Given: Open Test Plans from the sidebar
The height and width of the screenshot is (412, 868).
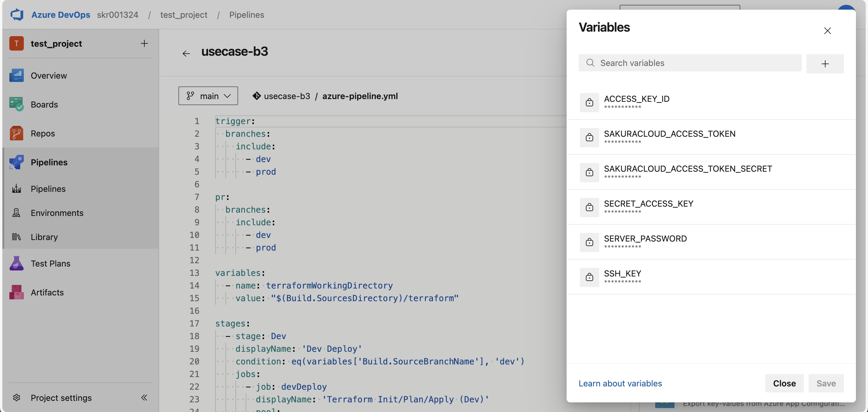Looking at the screenshot, I should (51, 263).
